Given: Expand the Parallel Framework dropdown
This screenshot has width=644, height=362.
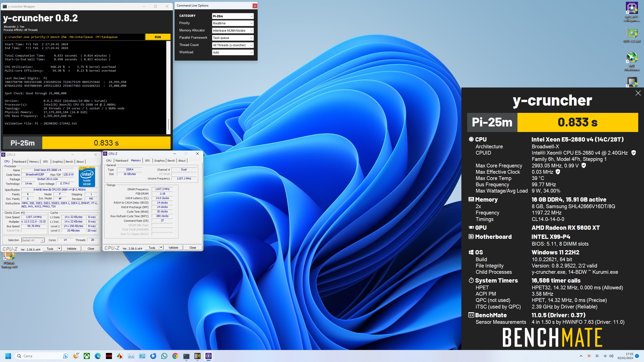Looking at the screenshot, I should point(233,38).
